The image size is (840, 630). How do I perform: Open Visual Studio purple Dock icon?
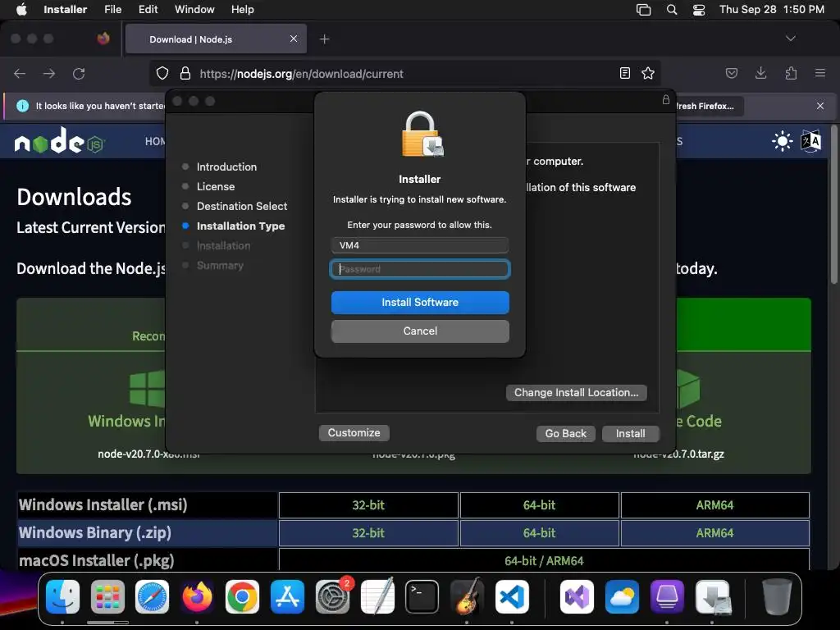[x=577, y=597]
